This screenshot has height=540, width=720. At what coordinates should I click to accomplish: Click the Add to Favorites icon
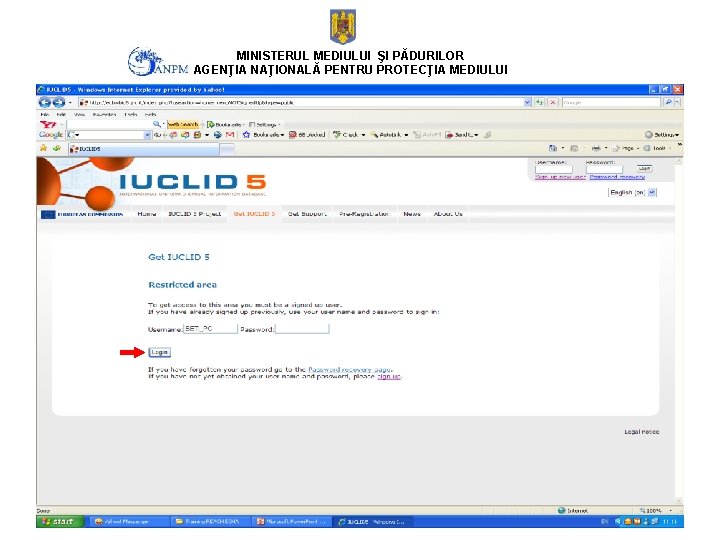(x=57, y=148)
